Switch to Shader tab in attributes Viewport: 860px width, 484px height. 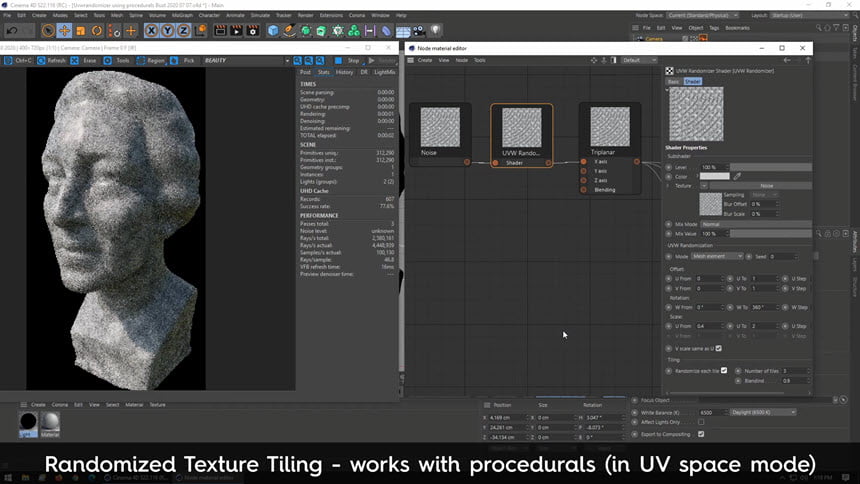click(x=692, y=81)
